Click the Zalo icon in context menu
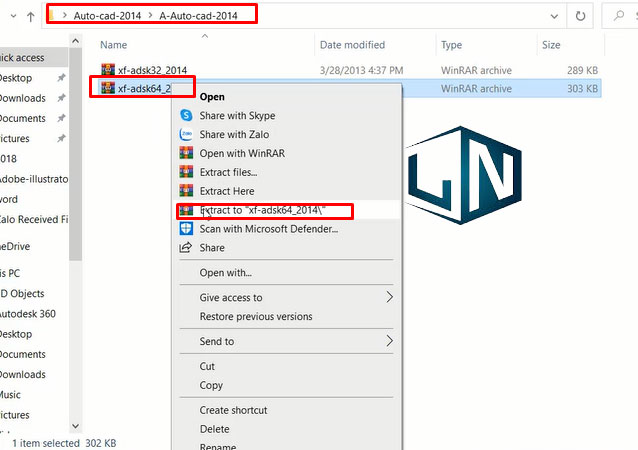Screen dimensions: 638x450 pos(186,134)
